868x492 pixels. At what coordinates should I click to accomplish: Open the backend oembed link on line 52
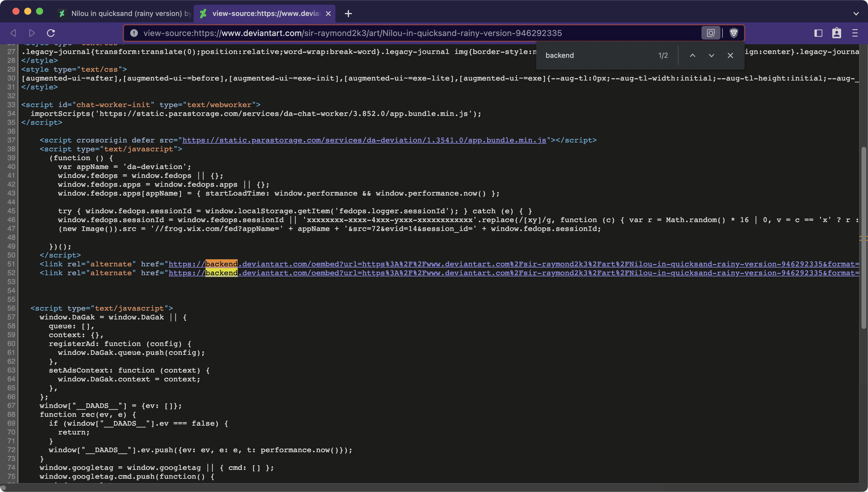click(x=514, y=273)
